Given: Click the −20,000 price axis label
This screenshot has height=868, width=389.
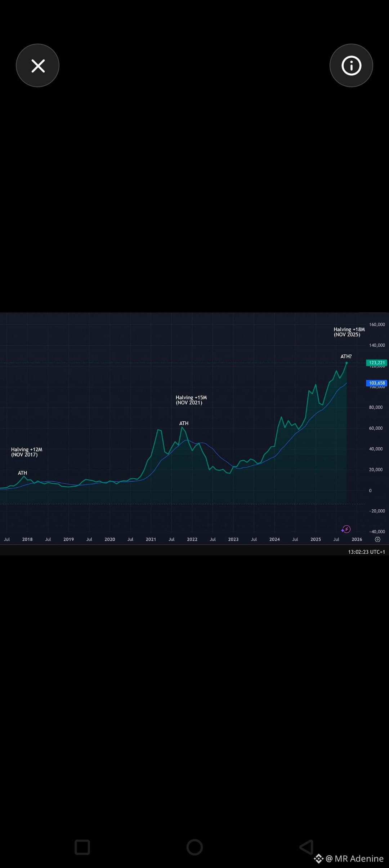Looking at the screenshot, I should click(377, 511).
